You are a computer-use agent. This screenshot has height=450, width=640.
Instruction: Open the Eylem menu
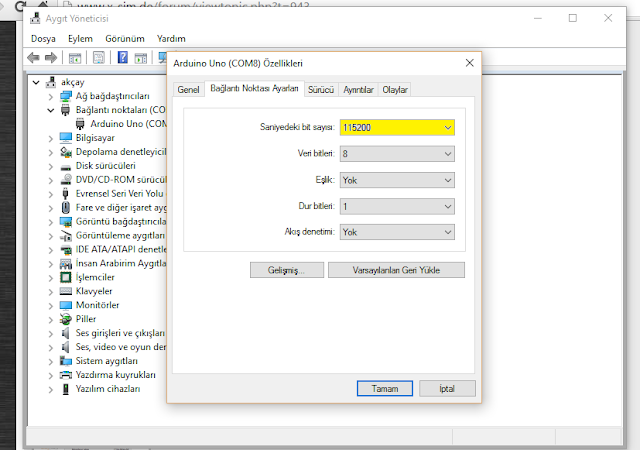80,39
